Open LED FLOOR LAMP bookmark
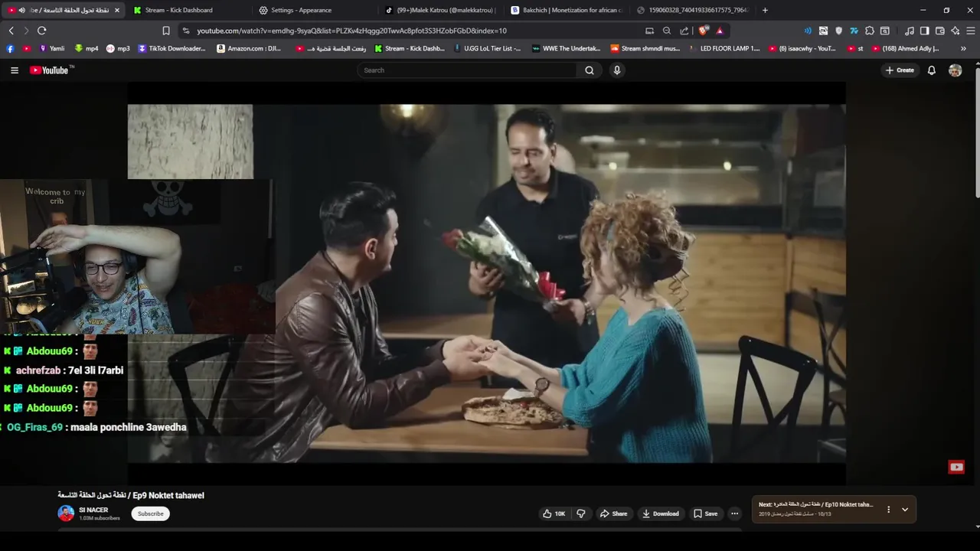 724,48
